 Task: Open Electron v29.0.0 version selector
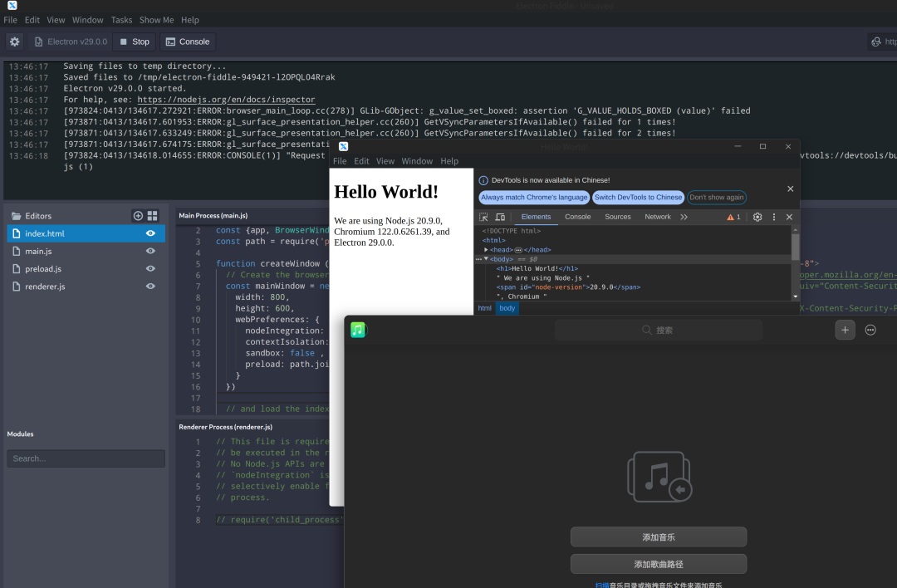click(71, 42)
